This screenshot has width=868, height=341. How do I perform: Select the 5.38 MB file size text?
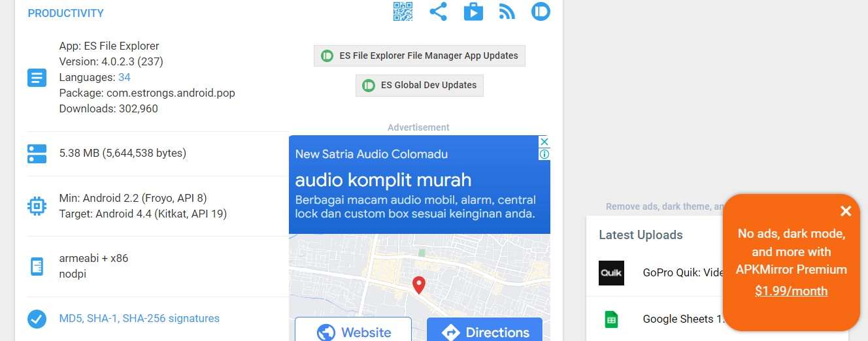coord(123,153)
